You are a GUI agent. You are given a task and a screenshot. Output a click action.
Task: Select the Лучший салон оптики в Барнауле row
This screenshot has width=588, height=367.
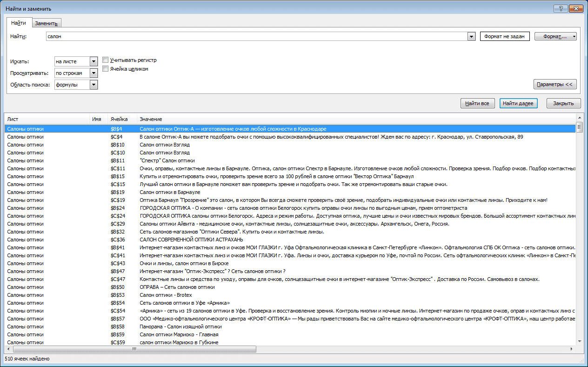(290, 184)
